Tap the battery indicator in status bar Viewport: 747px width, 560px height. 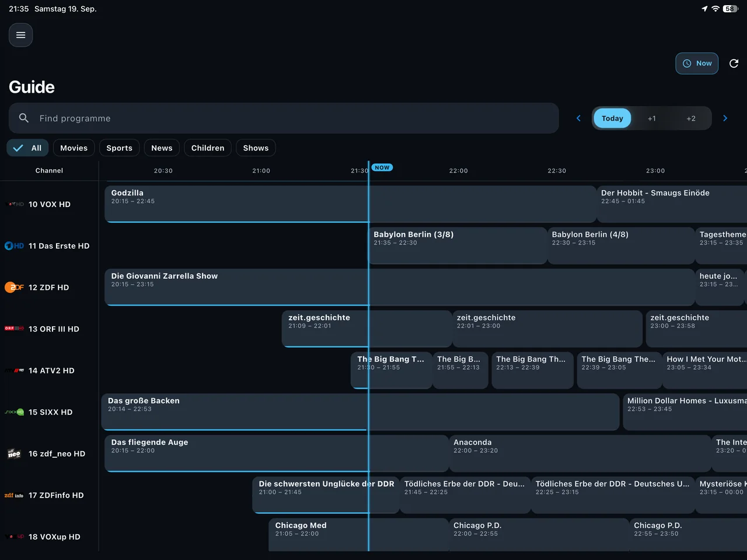731,9
